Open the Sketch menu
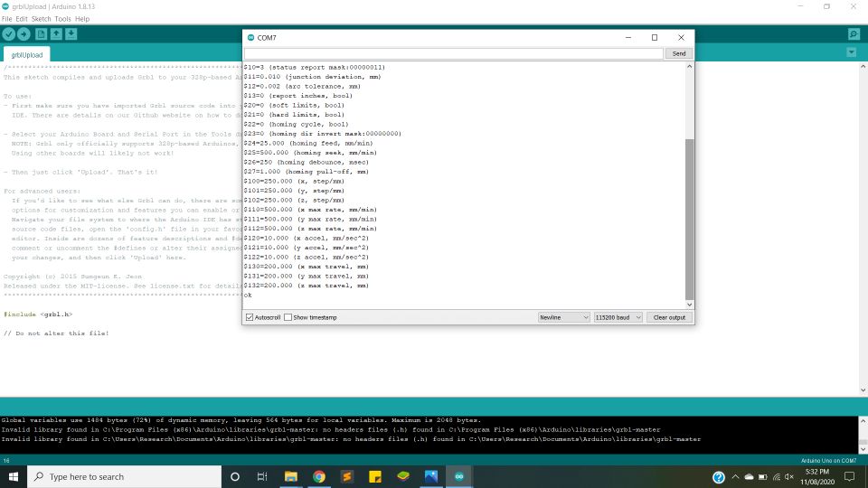 point(41,19)
